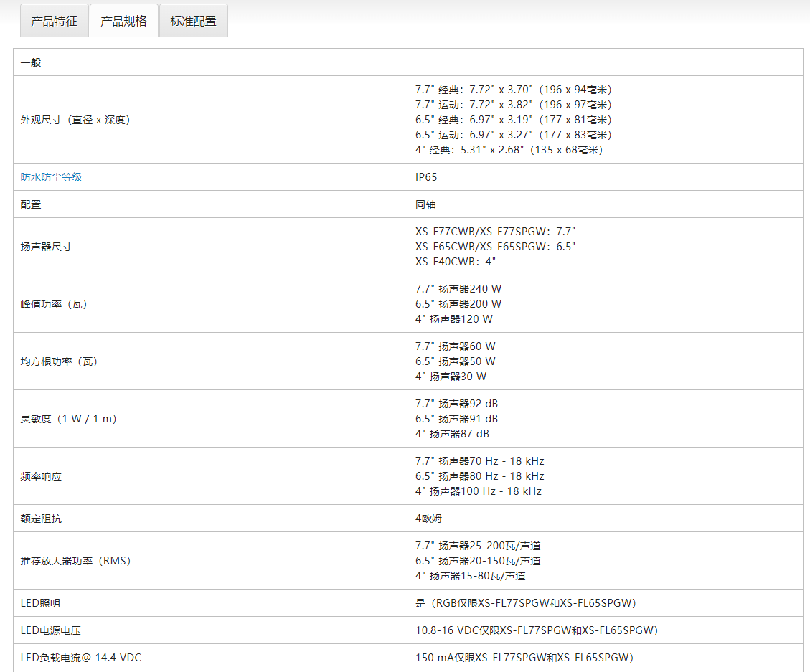The image size is (810, 672).
Task: Click the 7.7" 运动 dimension line
Action: tap(514, 105)
